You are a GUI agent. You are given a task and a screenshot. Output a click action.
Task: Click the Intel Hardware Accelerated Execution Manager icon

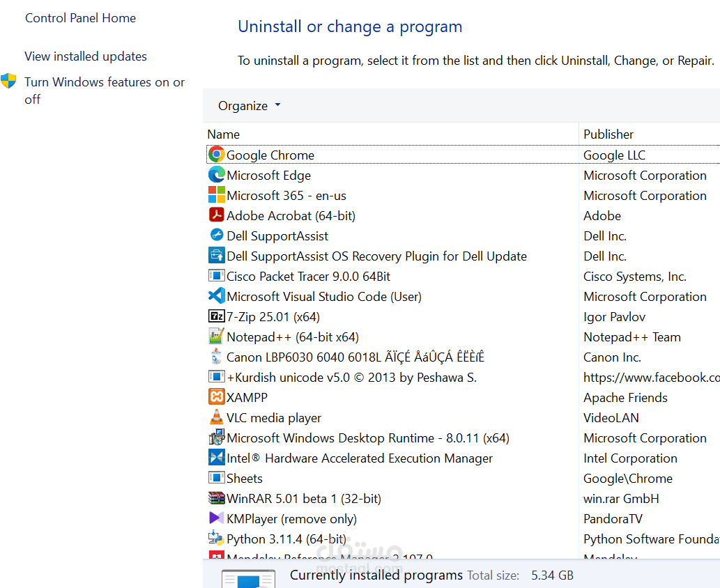click(216, 457)
